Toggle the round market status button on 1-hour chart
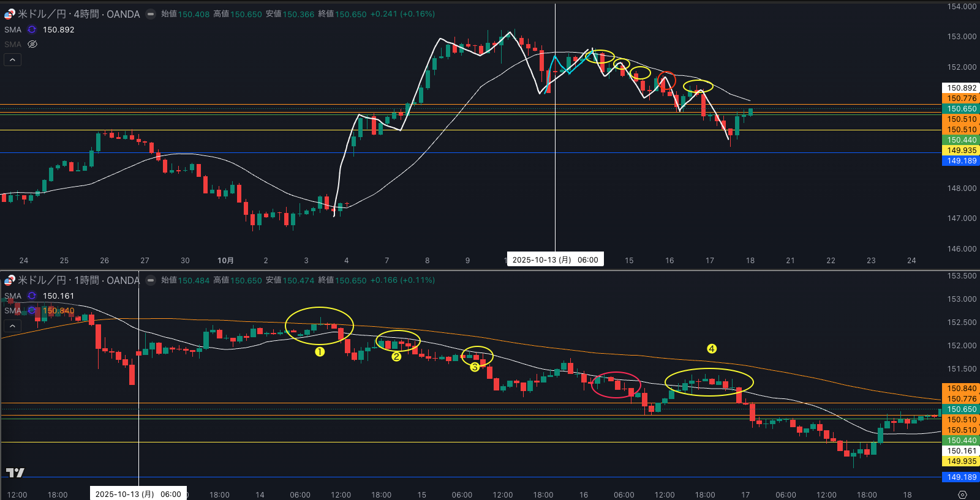 click(x=151, y=280)
